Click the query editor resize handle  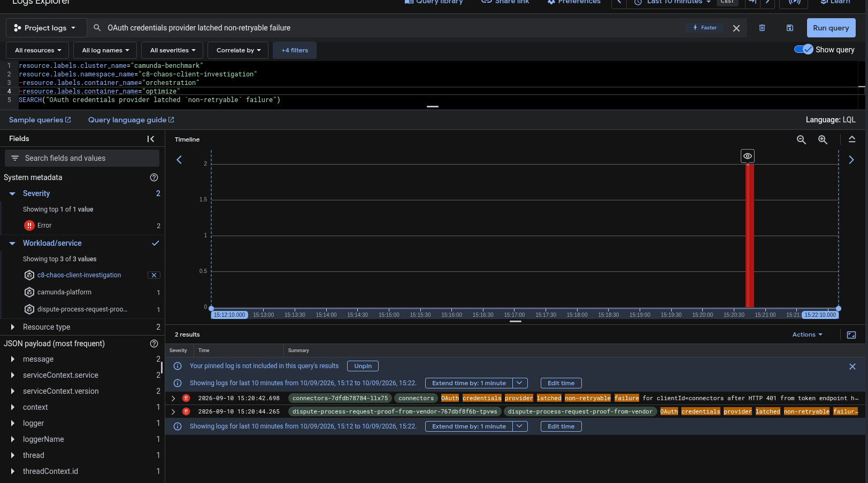coord(433,107)
